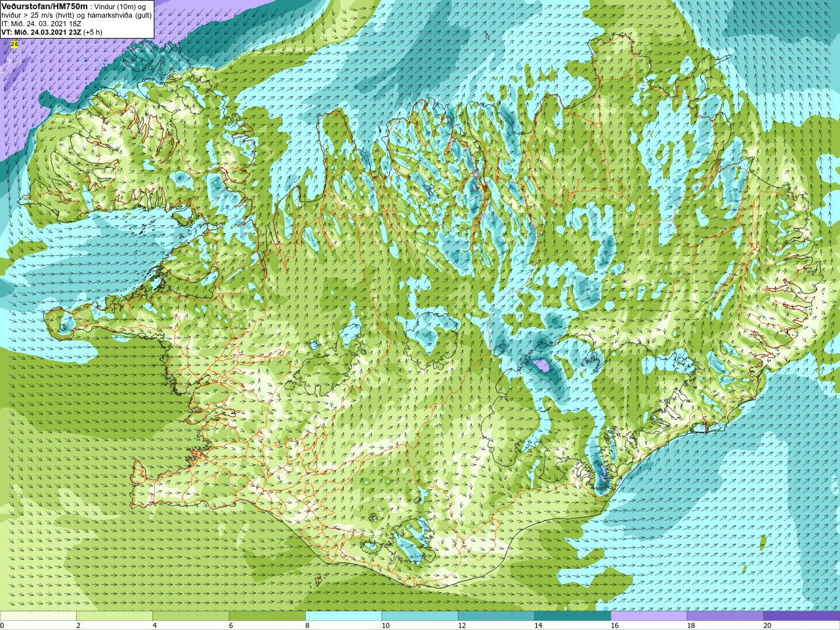This screenshot has width=840, height=630.
Task: Click the 14–16 m/s dark teal legend swatch
Action: coord(572,616)
